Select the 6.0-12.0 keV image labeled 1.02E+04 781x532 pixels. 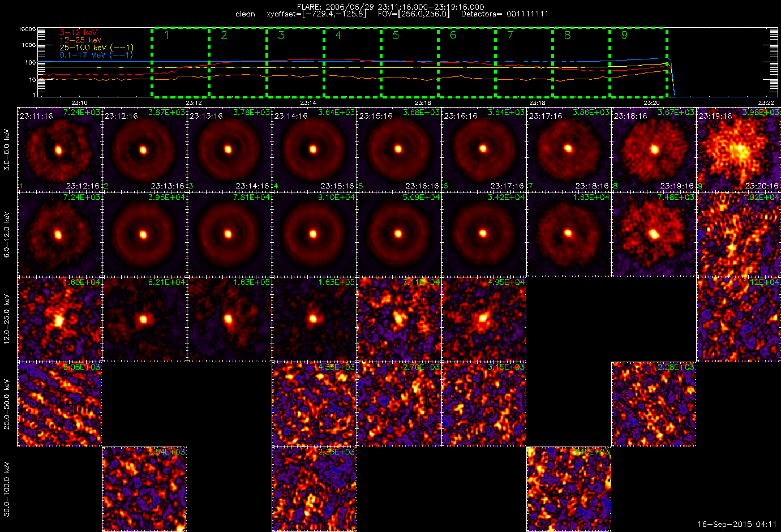[739, 234]
